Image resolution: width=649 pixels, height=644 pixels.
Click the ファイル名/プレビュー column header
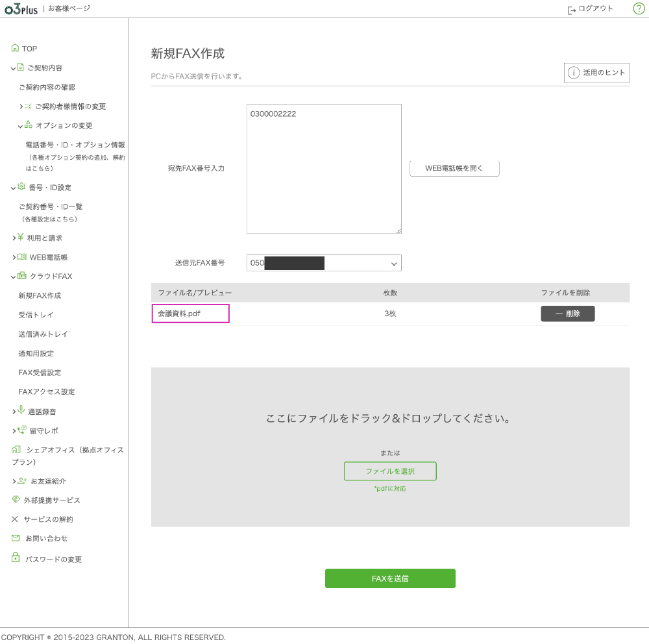tap(195, 293)
